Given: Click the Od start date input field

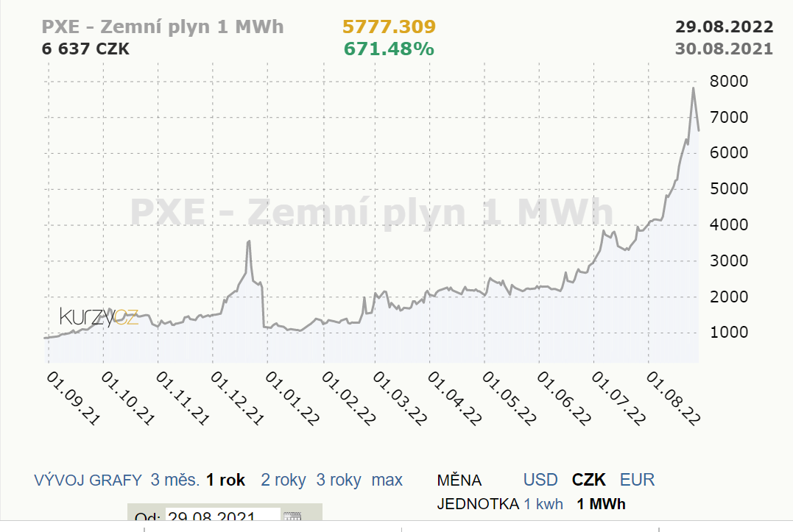Looking at the screenshot, I should [x=222, y=518].
